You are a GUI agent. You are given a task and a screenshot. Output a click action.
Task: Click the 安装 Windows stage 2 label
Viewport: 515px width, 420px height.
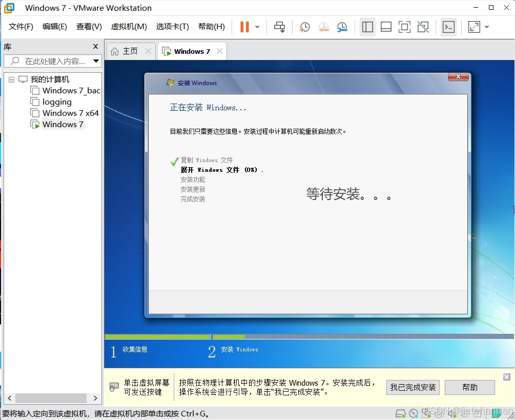pyautogui.click(x=239, y=349)
